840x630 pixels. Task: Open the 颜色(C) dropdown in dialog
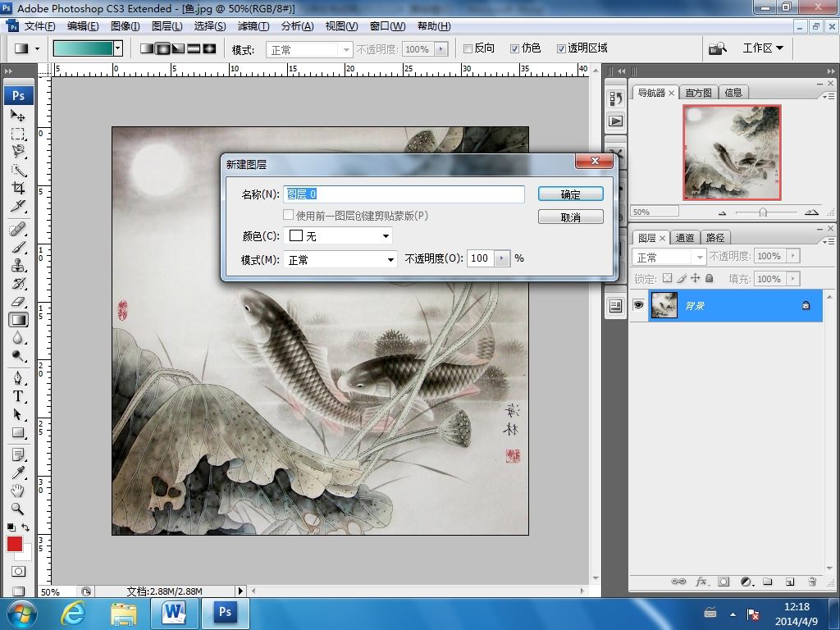click(x=338, y=235)
